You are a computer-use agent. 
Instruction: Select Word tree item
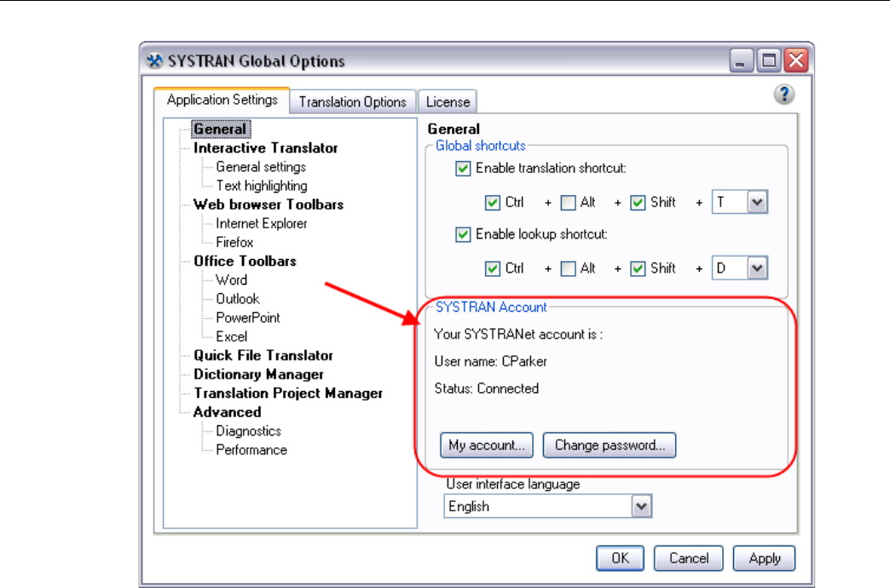click(x=231, y=280)
